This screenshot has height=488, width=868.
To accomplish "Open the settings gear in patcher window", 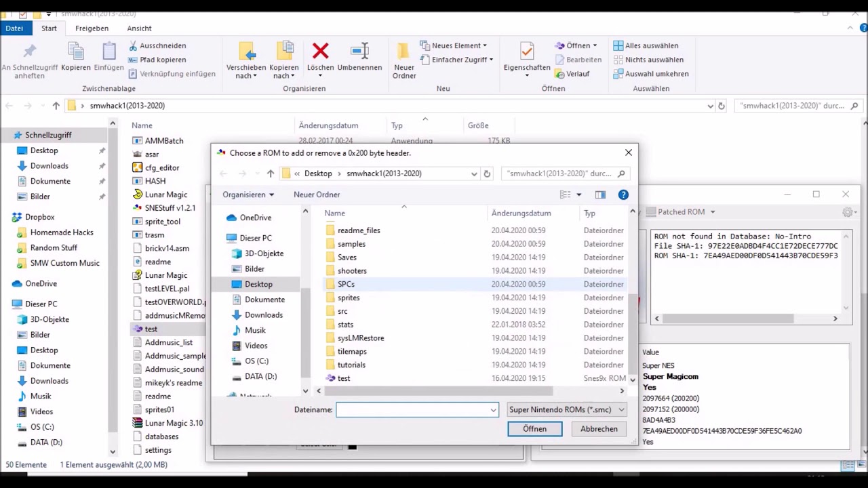I will tap(848, 212).
